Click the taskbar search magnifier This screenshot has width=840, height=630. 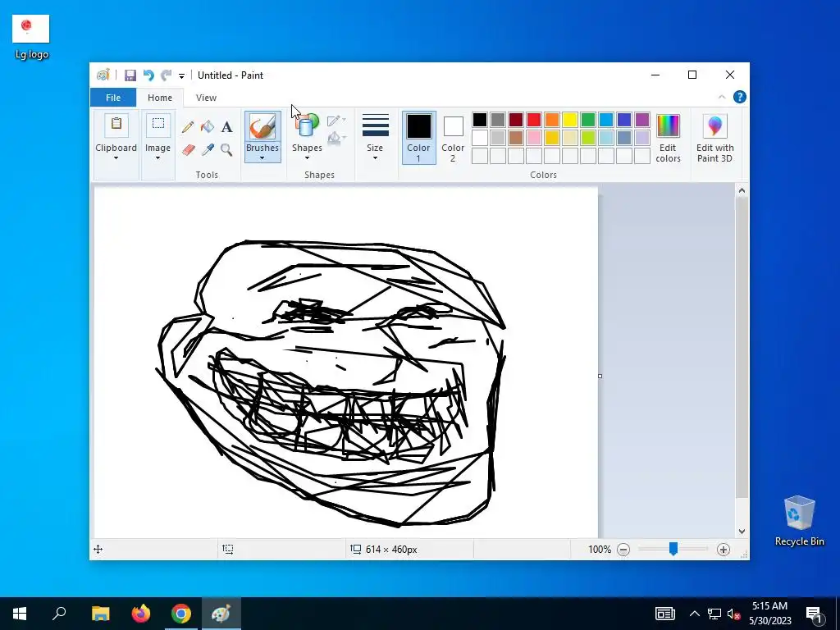tap(59, 614)
